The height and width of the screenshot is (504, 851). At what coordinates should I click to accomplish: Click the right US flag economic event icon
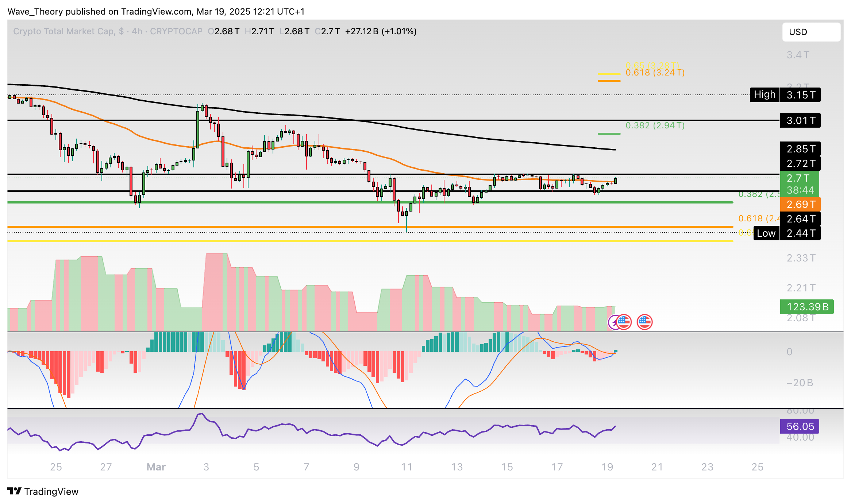click(x=644, y=322)
